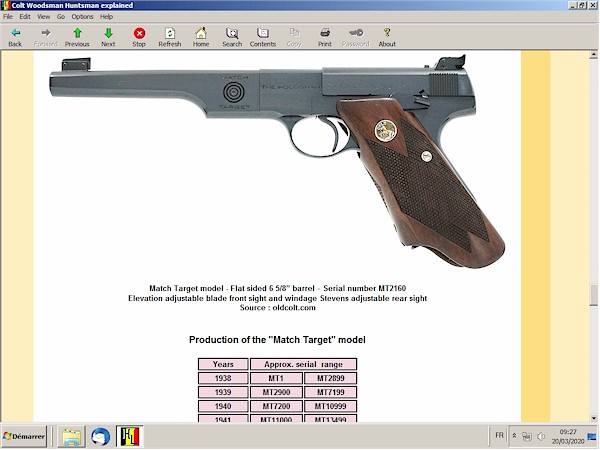Show the Contents panel
Viewport: 600px width, 450px height.
click(x=262, y=37)
